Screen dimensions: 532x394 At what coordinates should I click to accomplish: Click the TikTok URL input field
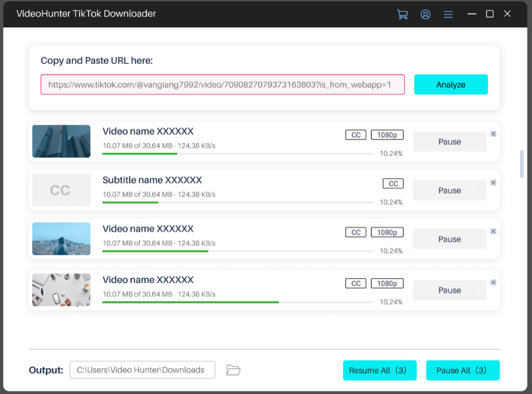223,85
